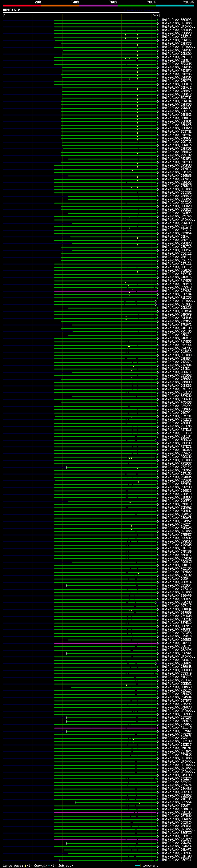Select hit UniRef100_Q01877
Image resolution: width=197 pixels, height=868 pixels.
tap(177, 840)
